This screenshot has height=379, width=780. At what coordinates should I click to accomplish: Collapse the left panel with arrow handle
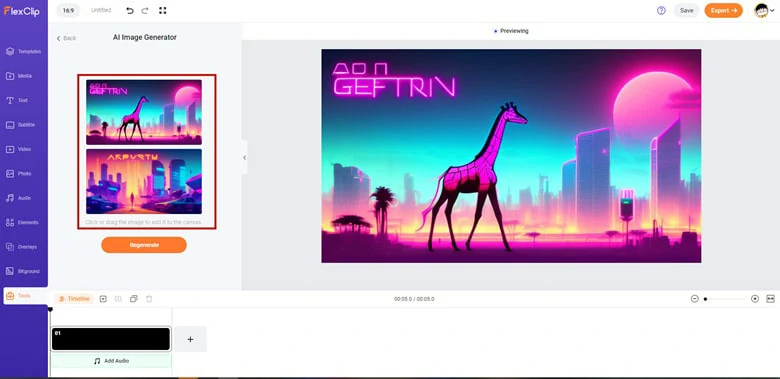(244, 157)
